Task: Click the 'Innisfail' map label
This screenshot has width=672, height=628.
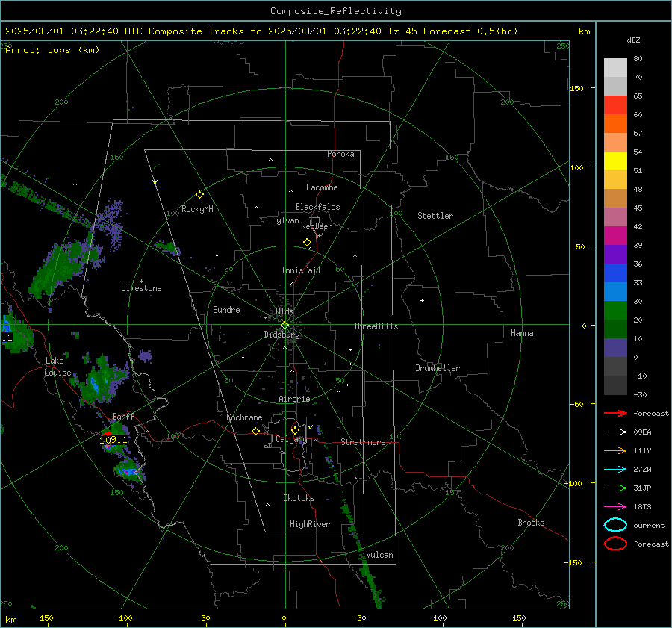Action: pyautogui.click(x=301, y=270)
